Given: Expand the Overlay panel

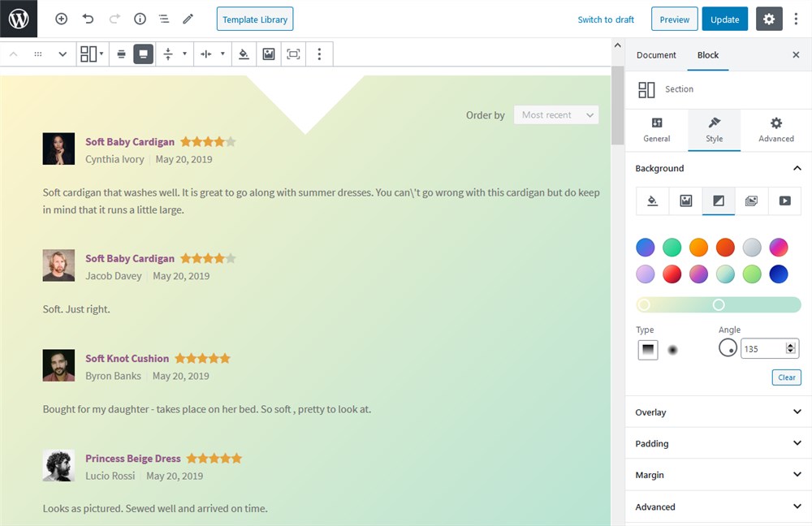Looking at the screenshot, I should coord(719,412).
